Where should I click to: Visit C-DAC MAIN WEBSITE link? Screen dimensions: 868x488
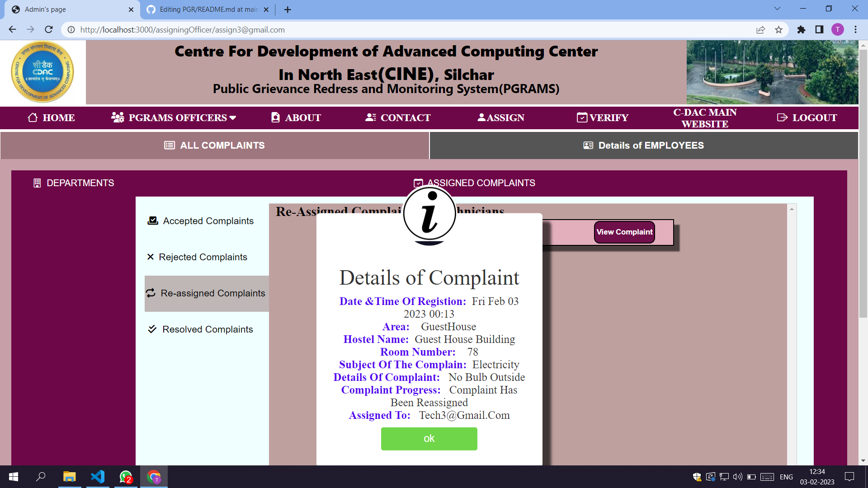pyautogui.click(x=704, y=118)
